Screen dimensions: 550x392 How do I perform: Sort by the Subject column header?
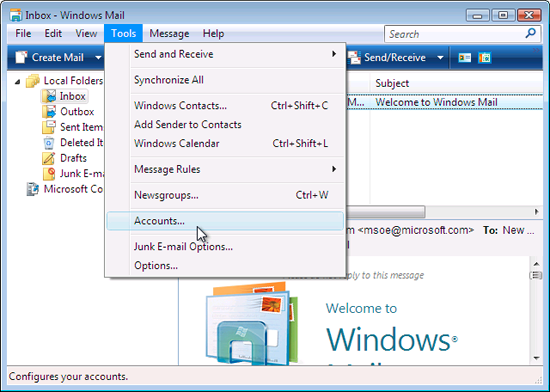392,83
